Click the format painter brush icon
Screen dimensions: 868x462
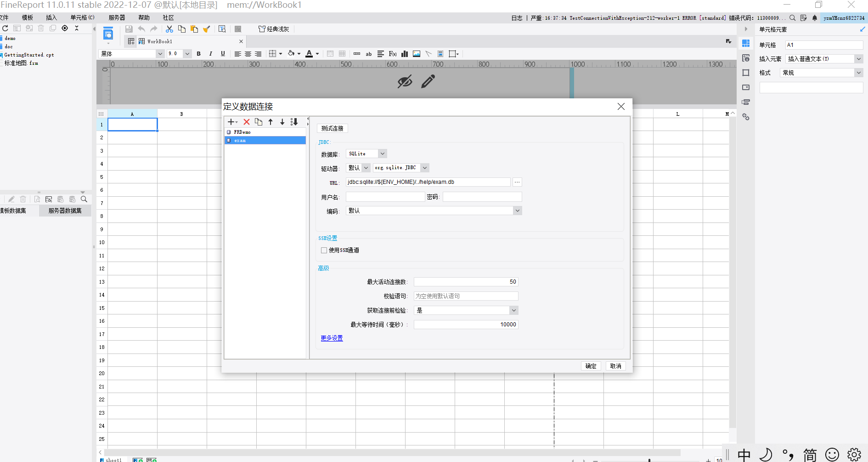207,29
